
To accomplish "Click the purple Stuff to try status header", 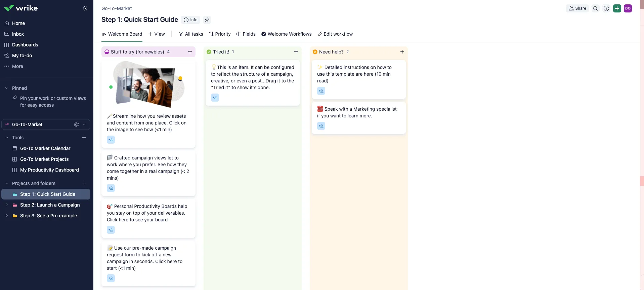I will coord(137,52).
